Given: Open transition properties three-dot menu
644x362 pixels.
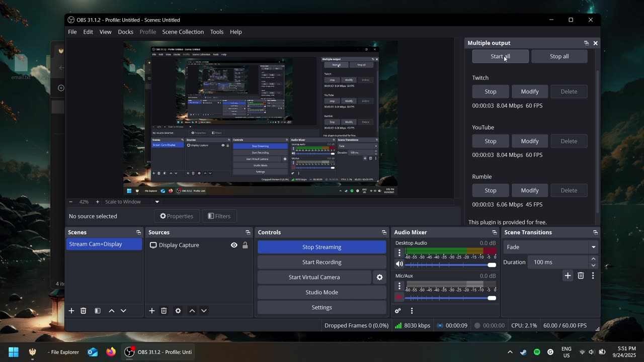Looking at the screenshot, I should click(593, 276).
